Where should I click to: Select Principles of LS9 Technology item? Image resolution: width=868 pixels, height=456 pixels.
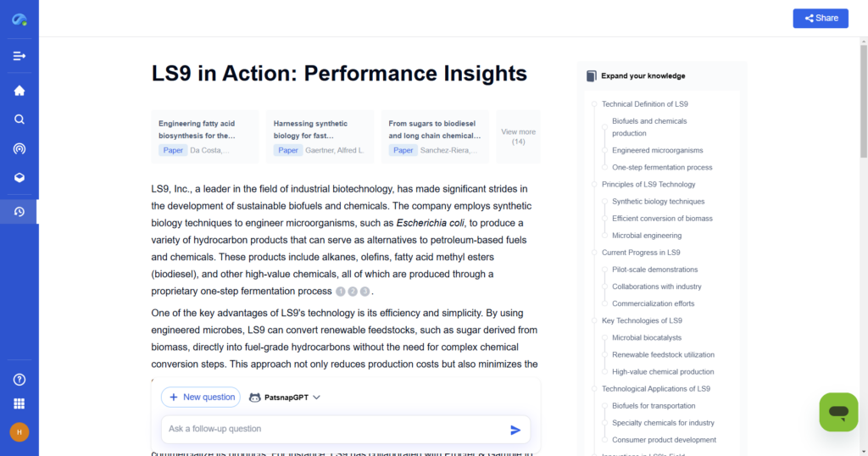[648, 184]
